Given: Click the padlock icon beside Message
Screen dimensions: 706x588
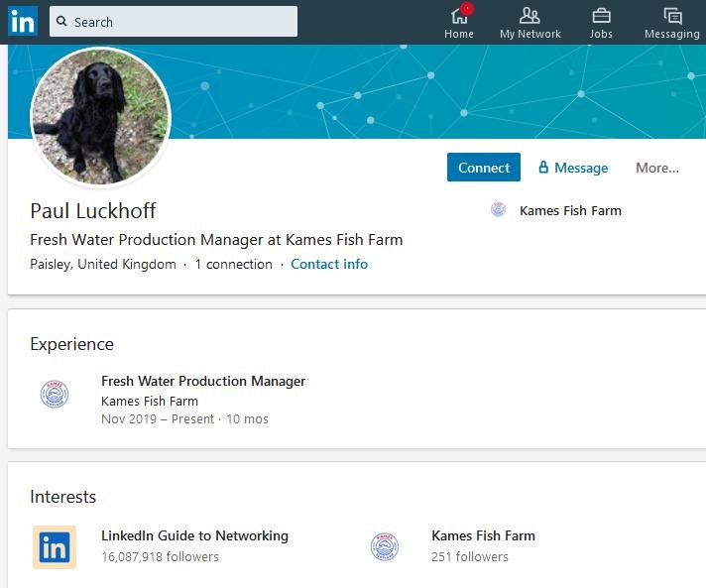Looking at the screenshot, I should (x=543, y=167).
